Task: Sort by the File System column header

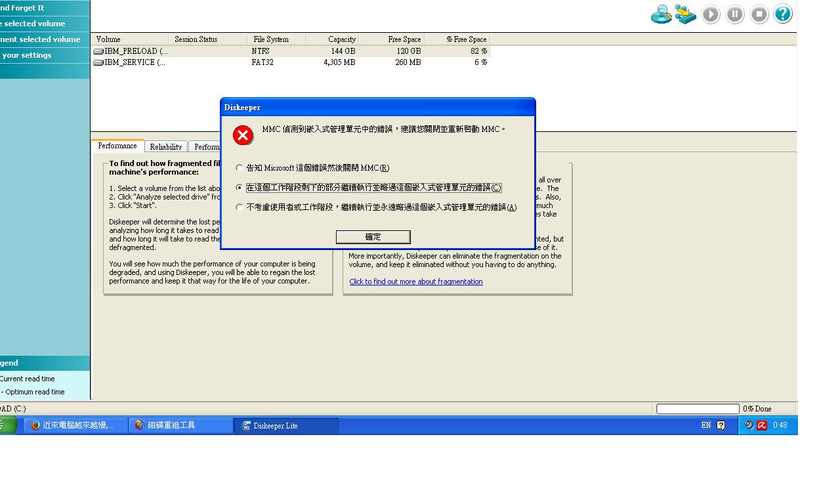Action: (x=276, y=39)
